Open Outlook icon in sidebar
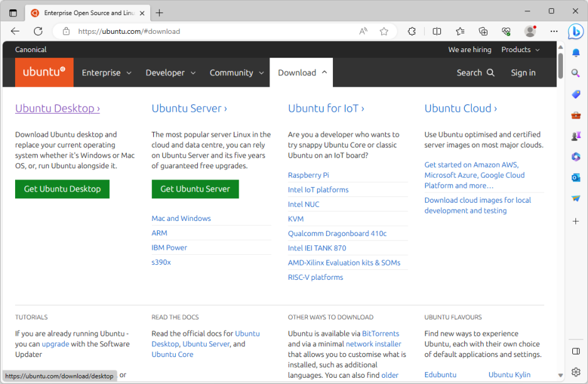Image resolution: width=588 pixels, height=384 pixels. 576,178
